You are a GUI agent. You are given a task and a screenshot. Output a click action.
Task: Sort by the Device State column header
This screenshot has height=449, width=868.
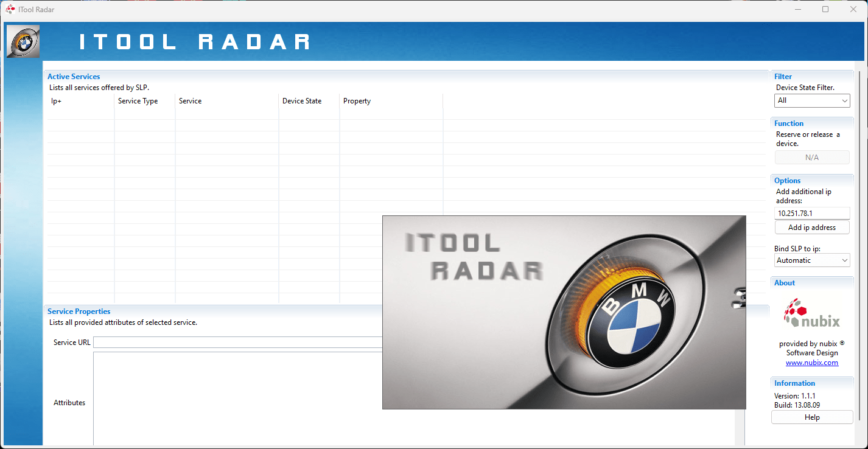309,101
